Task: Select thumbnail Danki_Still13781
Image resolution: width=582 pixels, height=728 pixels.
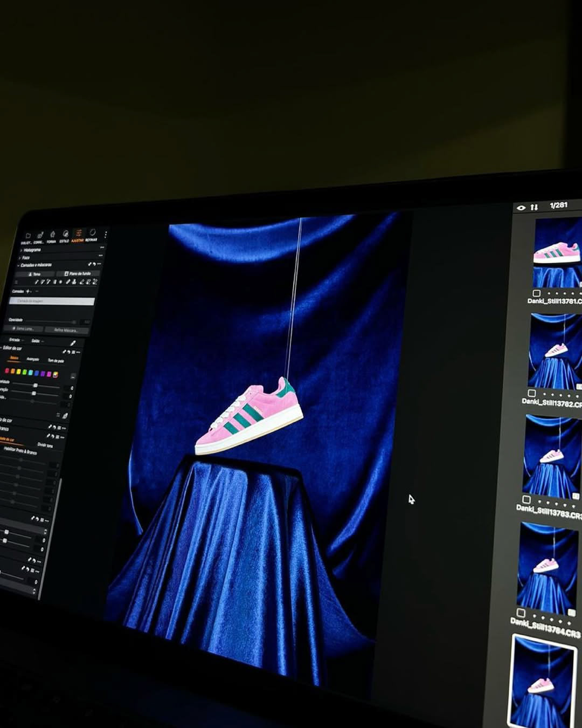Action: pos(557,252)
